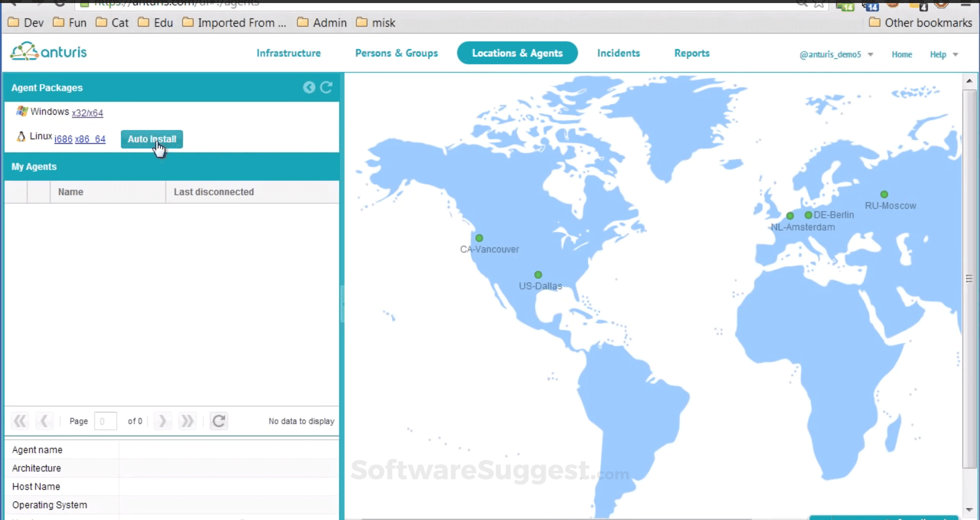This screenshot has height=520, width=980.
Task: Refresh the Agent Packages panel header
Action: (326, 87)
